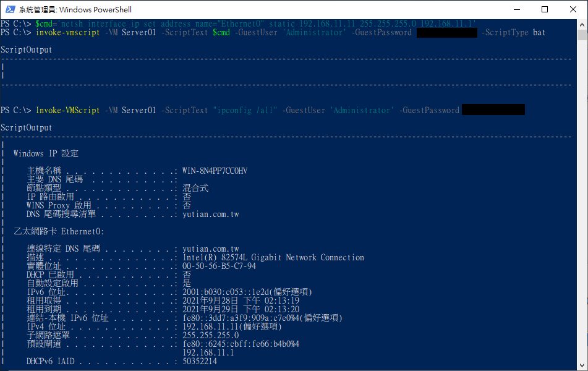This screenshot has width=588, height=371.
Task: Click the DNS suffix search list yutian.com.tw
Action: coord(210,214)
